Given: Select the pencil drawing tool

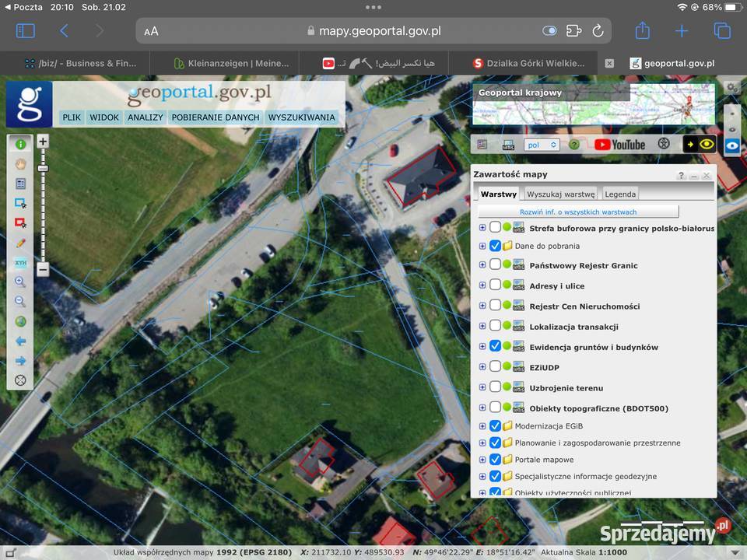Looking at the screenshot, I should coord(20,243).
